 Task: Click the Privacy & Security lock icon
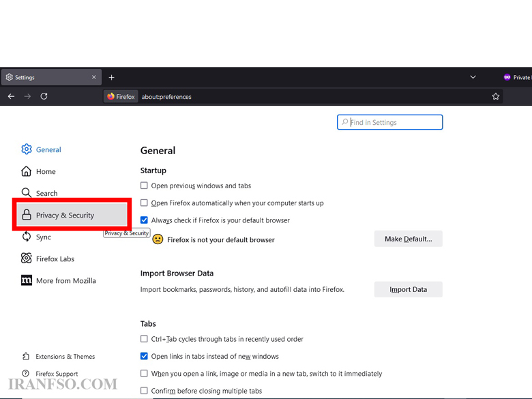click(x=27, y=215)
